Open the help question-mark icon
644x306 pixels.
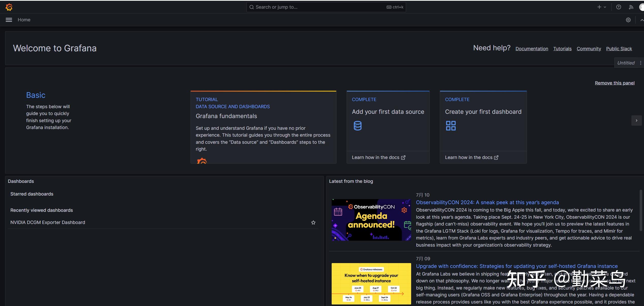(x=619, y=7)
